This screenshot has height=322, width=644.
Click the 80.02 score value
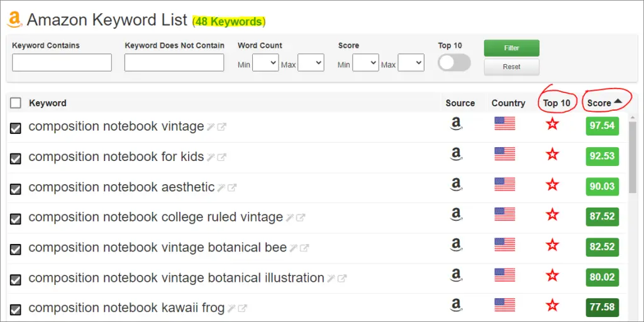tap(602, 277)
